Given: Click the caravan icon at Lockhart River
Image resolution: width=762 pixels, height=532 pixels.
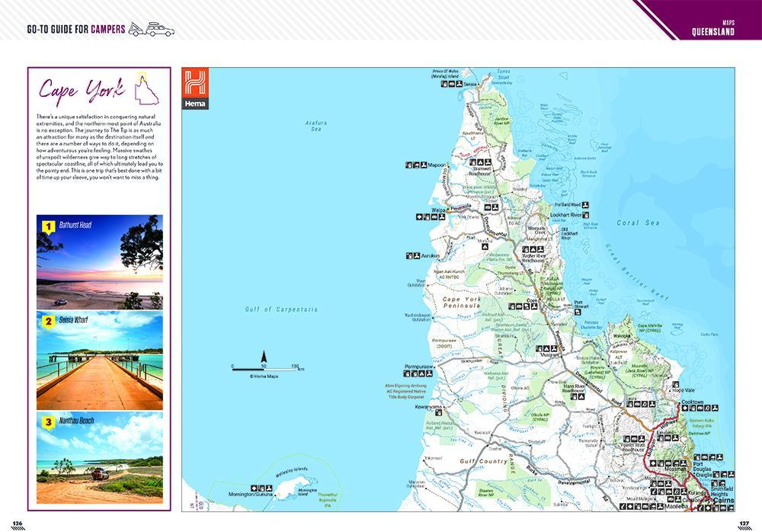Looking at the screenshot, I should [584, 215].
